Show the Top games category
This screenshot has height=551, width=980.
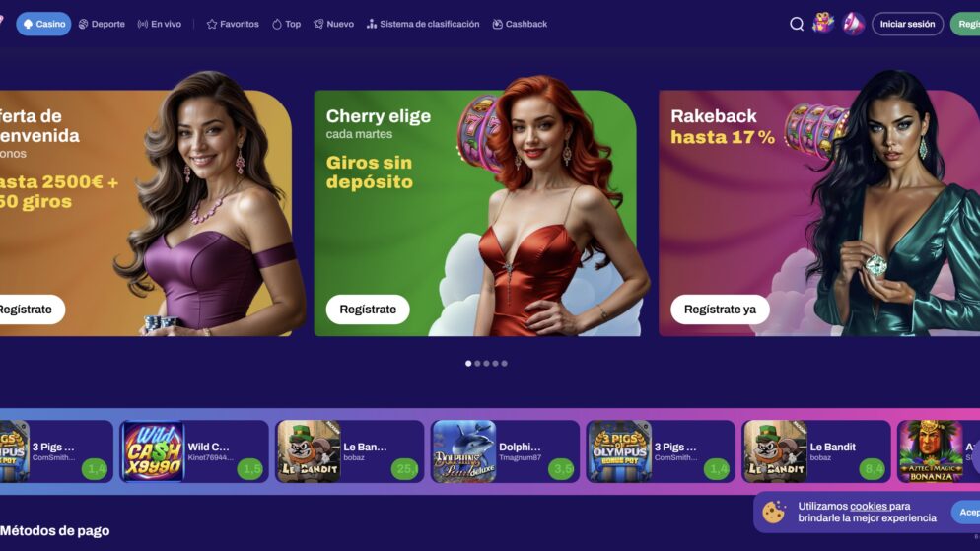(x=286, y=24)
